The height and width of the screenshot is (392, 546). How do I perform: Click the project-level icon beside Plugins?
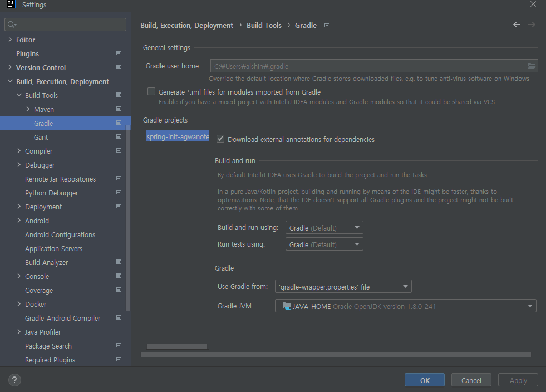pyautogui.click(x=119, y=53)
